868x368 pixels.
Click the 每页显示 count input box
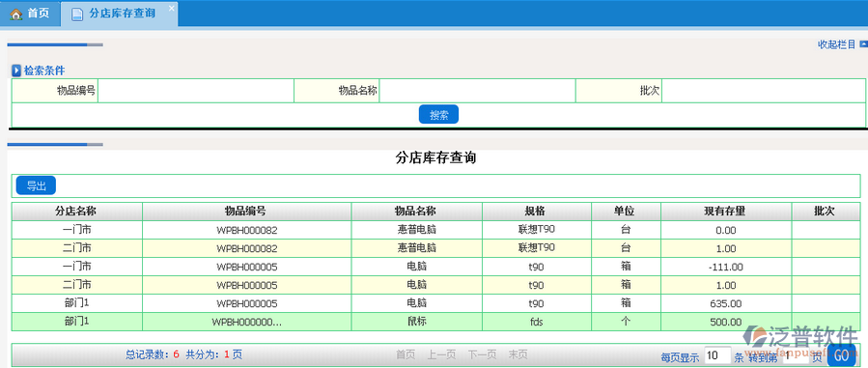click(x=717, y=355)
